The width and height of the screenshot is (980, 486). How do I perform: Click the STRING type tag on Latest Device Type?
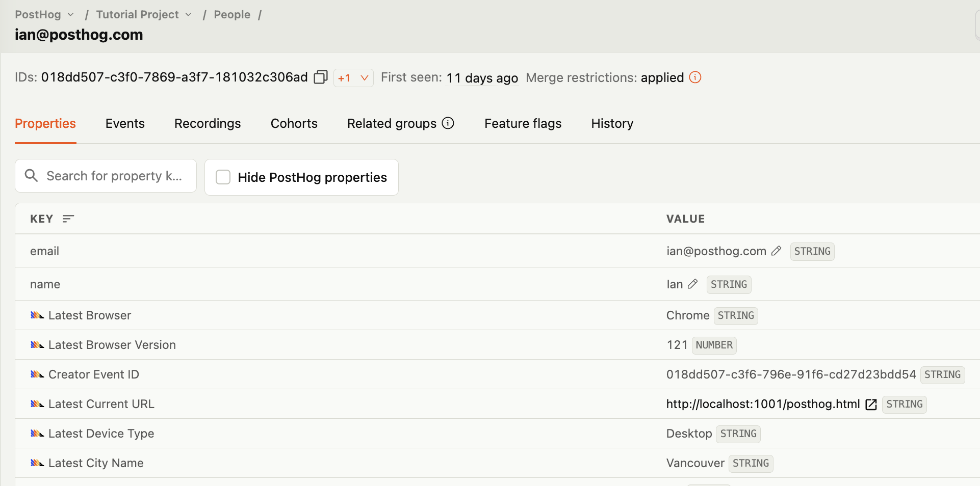tap(738, 434)
